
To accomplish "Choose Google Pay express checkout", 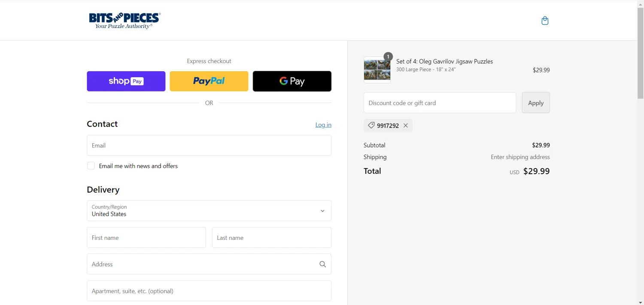I will click(292, 81).
